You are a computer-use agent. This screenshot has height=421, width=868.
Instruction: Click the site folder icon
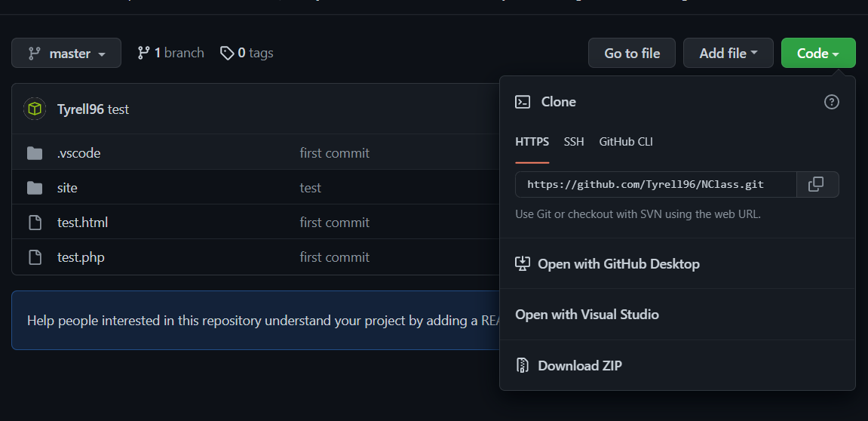point(35,188)
